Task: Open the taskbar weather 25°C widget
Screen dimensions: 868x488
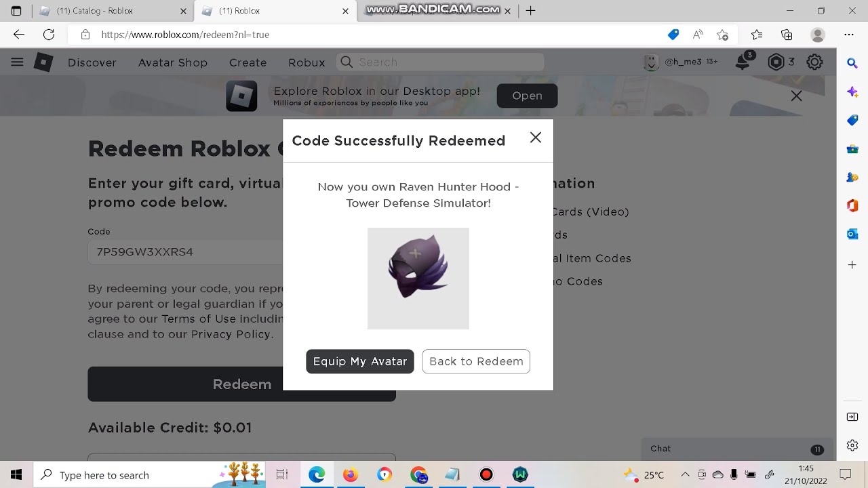Action: tap(644, 474)
